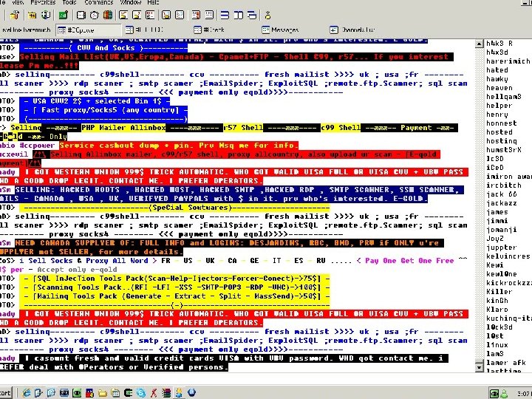This screenshot has width=532, height=399.
Task: Open the Favorites menu
Action: [43, 2]
